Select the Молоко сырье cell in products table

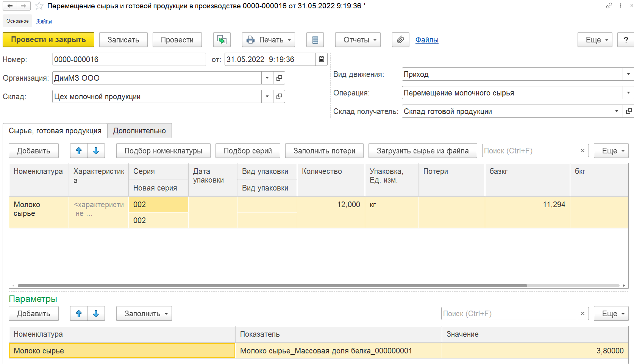(x=39, y=212)
